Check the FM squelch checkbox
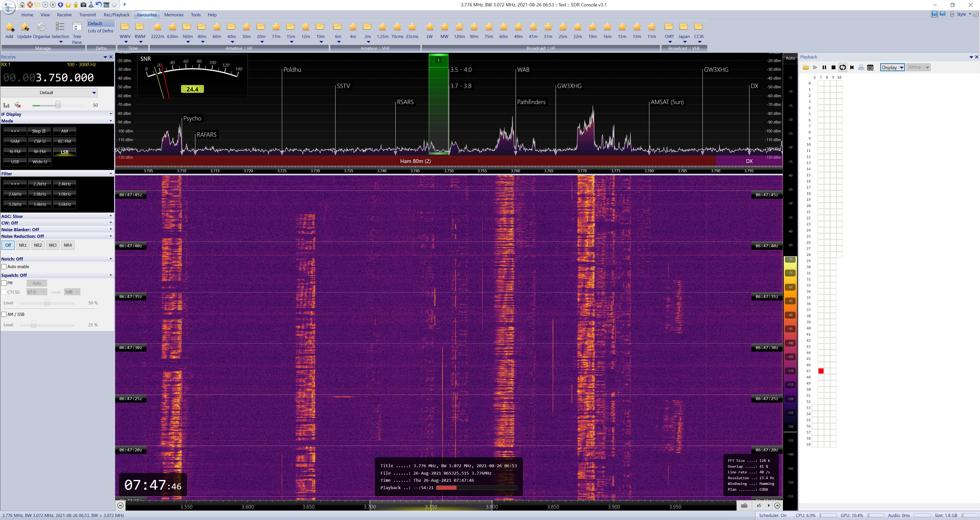This screenshot has height=520, width=980. click(4, 283)
